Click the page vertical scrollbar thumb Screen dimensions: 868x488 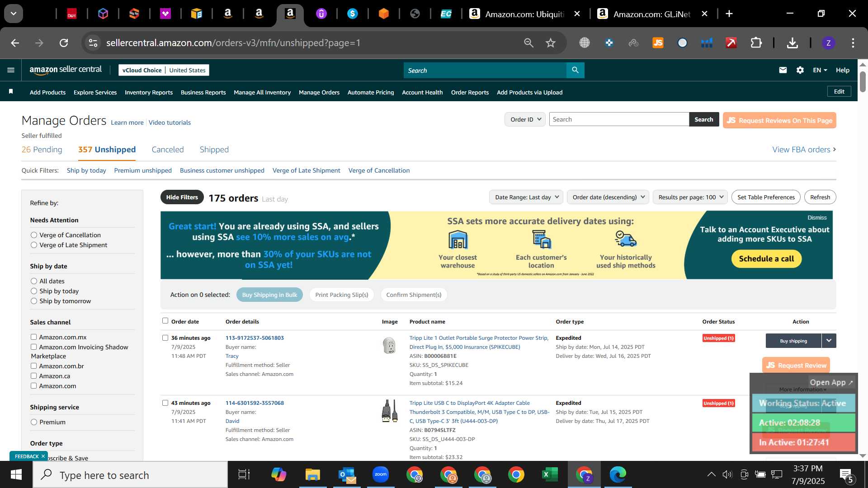tap(863, 81)
